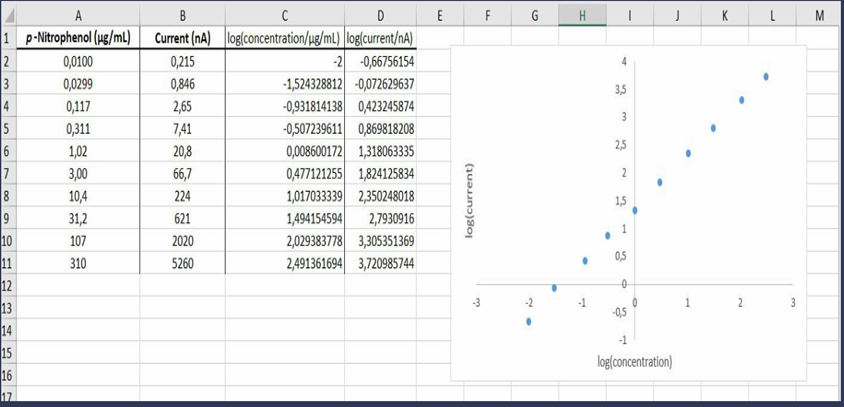Click the p-Nitrophenol (µg/mL) header cell
Viewport: 844px width, 407px height.
point(76,39)
